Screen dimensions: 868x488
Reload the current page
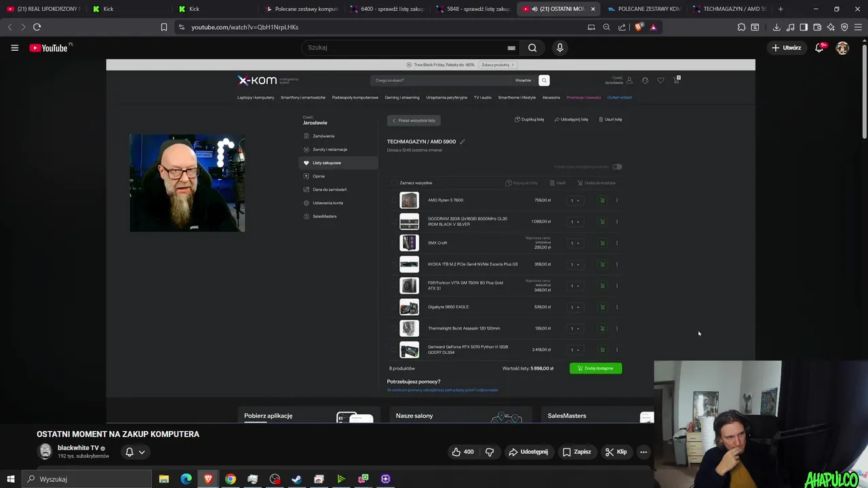[37, 27]
